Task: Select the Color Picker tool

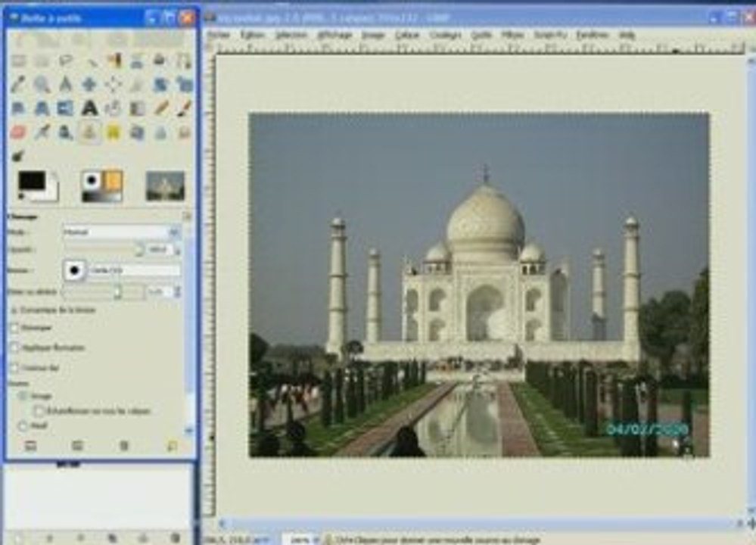Action: point(19,85)
